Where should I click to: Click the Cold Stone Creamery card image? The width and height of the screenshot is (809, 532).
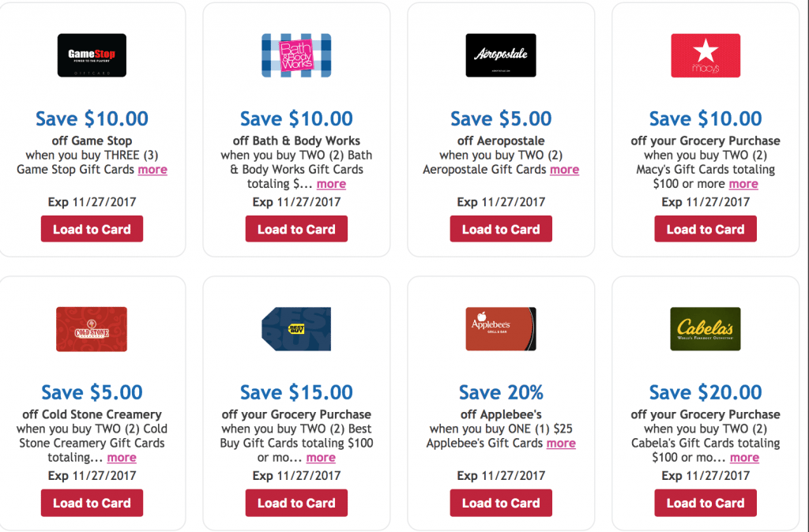click(x=92, y=329)
